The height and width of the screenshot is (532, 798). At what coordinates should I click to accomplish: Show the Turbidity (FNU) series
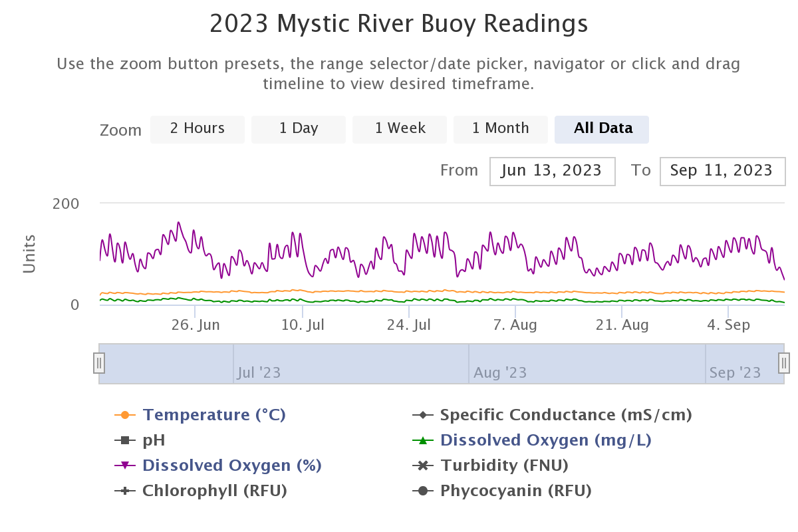pyautogui.click(x=504, y=465)
